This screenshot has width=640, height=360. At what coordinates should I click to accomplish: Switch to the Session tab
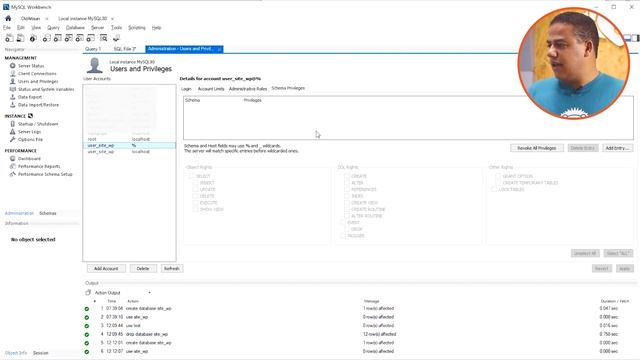pos(40,353)
